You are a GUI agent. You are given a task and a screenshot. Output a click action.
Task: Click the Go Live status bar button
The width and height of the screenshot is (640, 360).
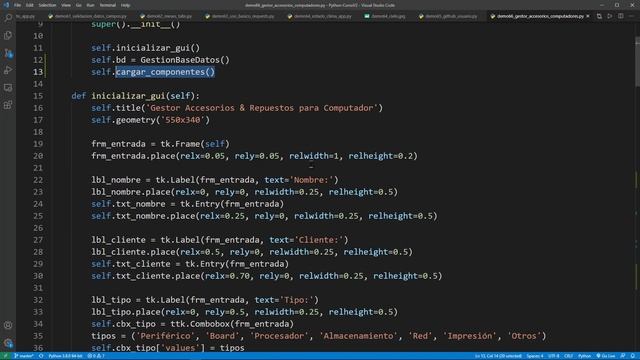pos(605,356)
